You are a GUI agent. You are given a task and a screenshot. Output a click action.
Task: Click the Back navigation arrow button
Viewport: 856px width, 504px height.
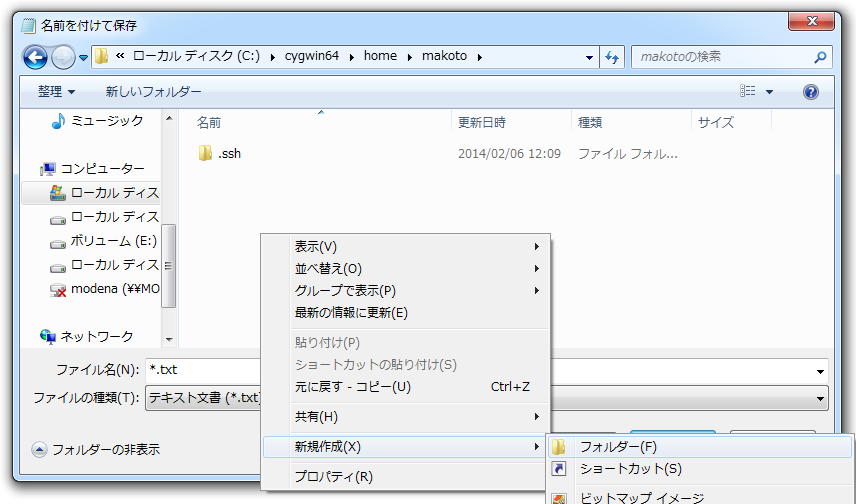click(35, 57)
